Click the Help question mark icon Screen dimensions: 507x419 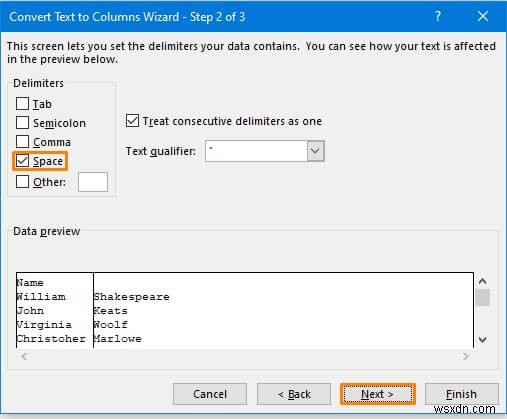pyautogui.click(x=438, y=16)
